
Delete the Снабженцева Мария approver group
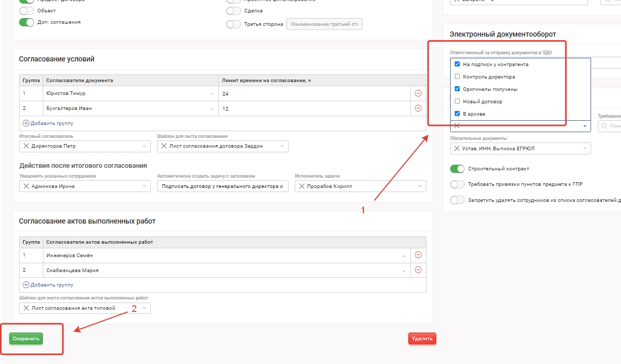pyautogui.click(x=418, y=270)
